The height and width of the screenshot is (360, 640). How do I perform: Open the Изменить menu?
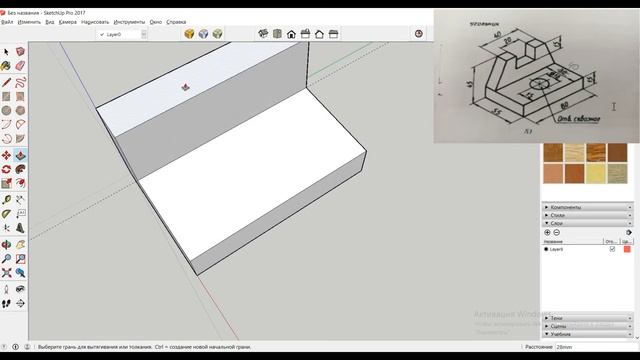tap(29, 22)
